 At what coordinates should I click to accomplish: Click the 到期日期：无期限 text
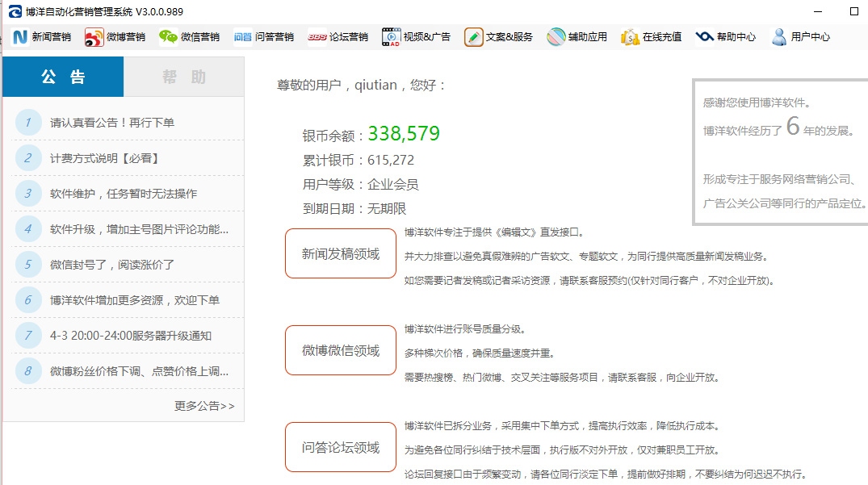pyautogui.click(x=354, y=209)
